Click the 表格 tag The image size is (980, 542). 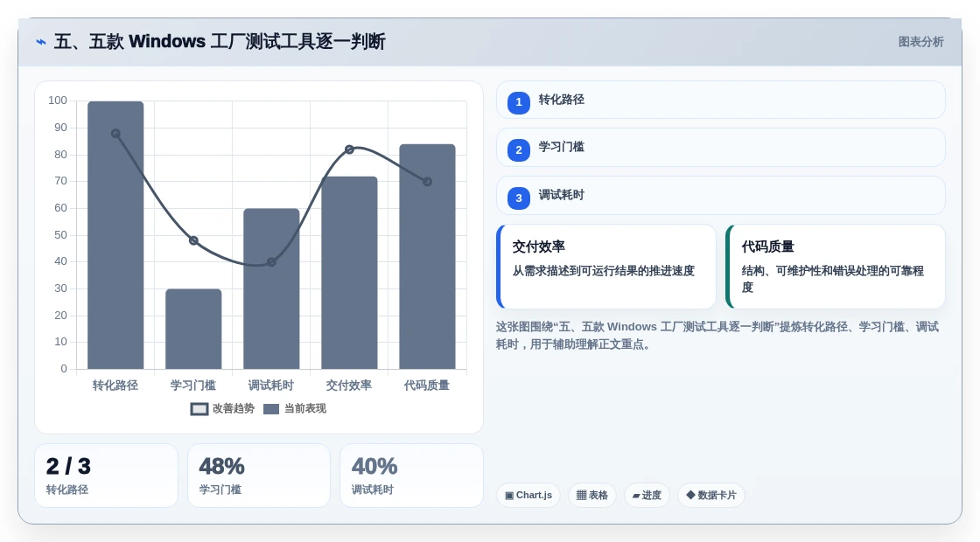tap(591, 495)
